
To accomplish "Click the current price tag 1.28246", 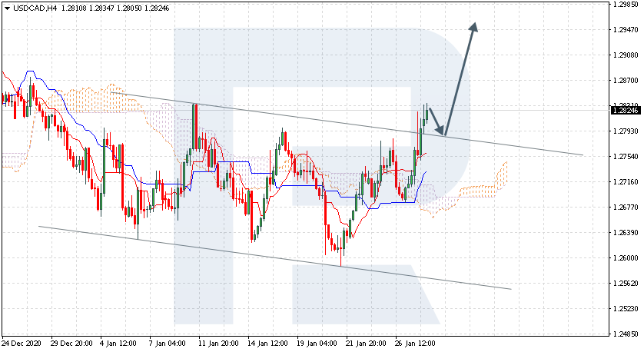I will click(x=626, y=111).
